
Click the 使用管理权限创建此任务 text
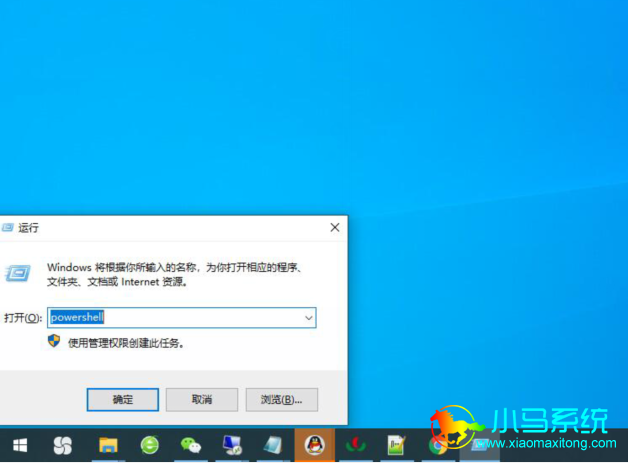(x=126, y=343)
